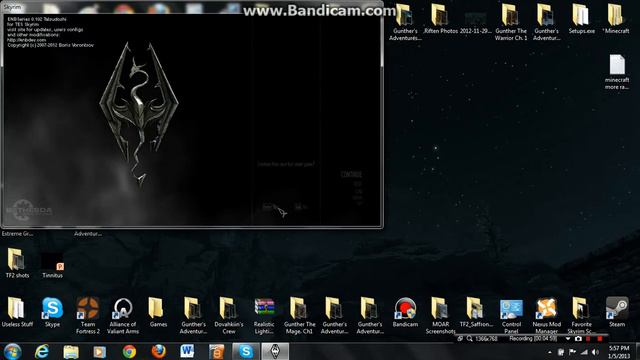
Task: Select the Skyrim taskbar button
Action: point(275,351)
